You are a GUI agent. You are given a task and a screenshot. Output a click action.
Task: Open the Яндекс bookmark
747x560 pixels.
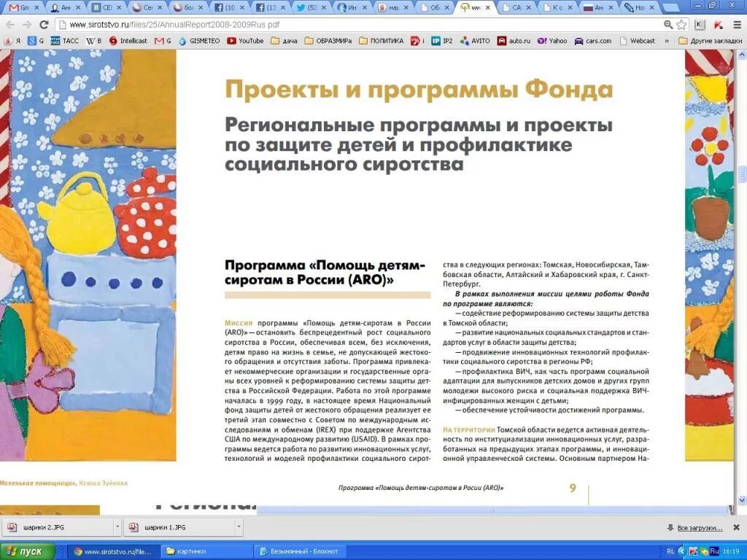pos(12,41)
